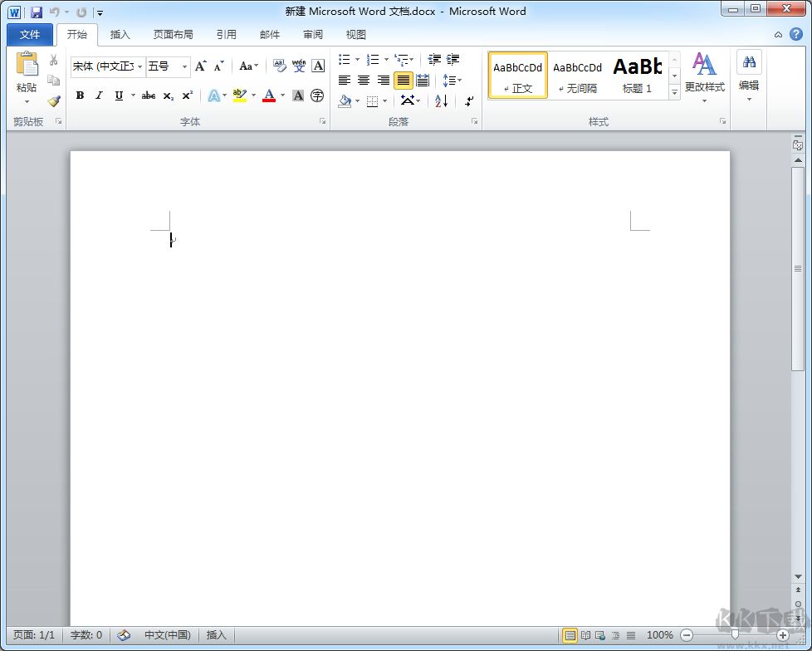Toggle the numbered list formatting

click(374, 60)
